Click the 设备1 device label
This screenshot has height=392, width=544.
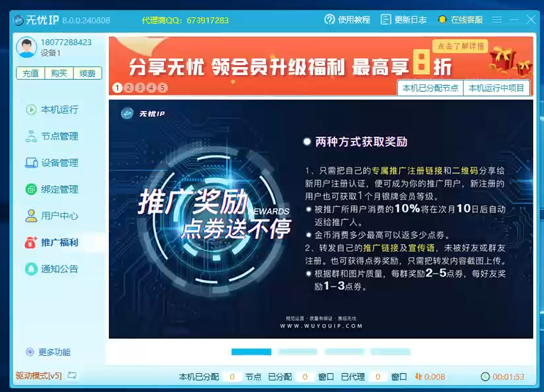51,53
